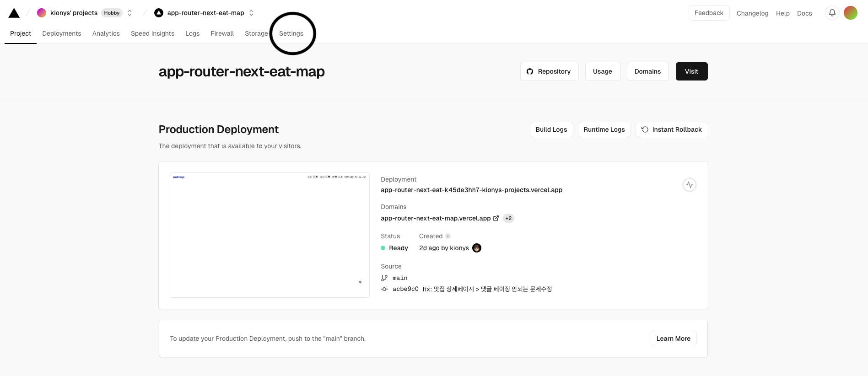The width and height of the screenshot is (868, 376).
Task: Click the main branch link
Action: coord(400,278)
